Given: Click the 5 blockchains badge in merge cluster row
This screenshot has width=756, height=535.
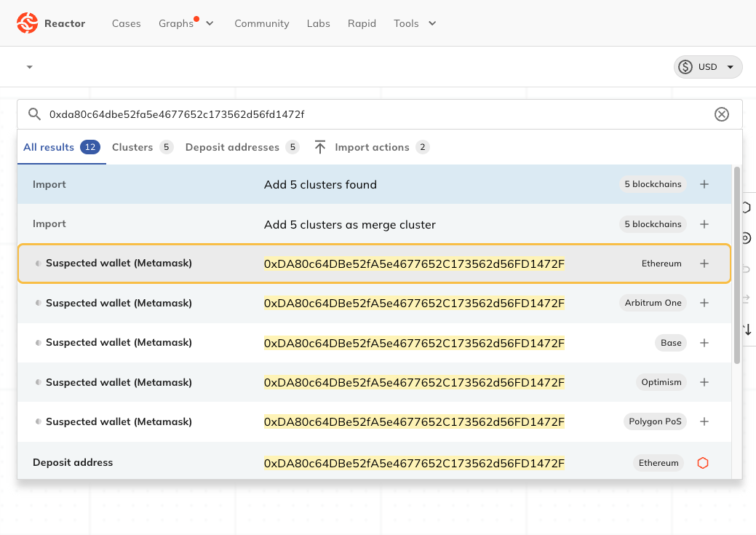Looking at the screenshot, I should tap(653, 224).
